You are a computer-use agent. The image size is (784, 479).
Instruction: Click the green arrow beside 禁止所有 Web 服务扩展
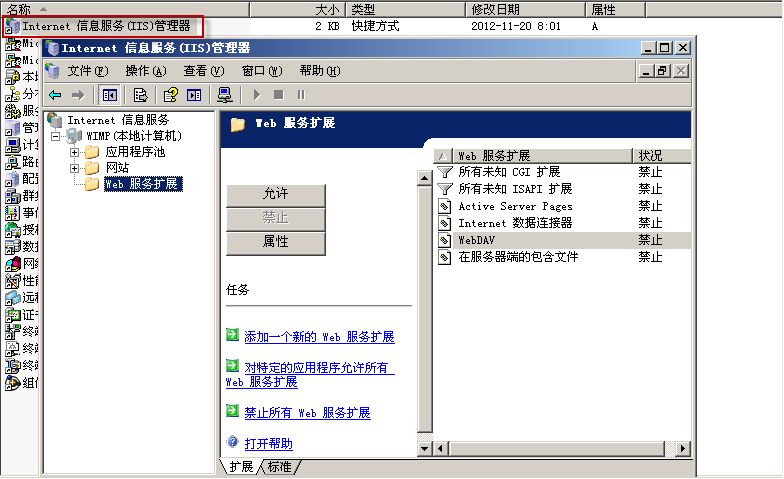[x=232, y=410]
